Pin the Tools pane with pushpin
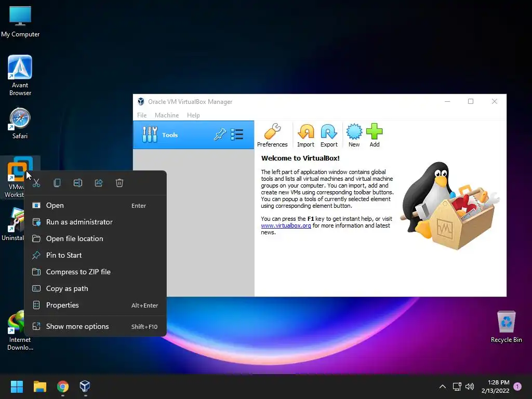The image size is (532, 399). tap(220, 135)
